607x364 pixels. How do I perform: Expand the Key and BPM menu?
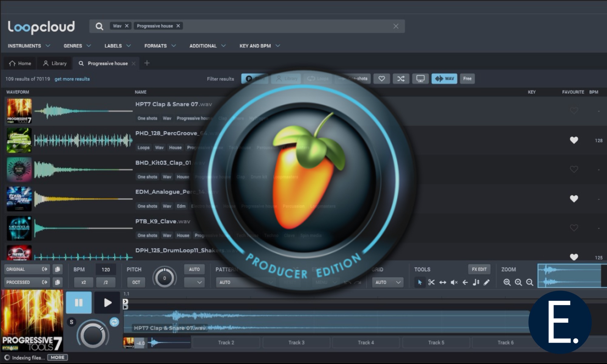pos(260,46)
